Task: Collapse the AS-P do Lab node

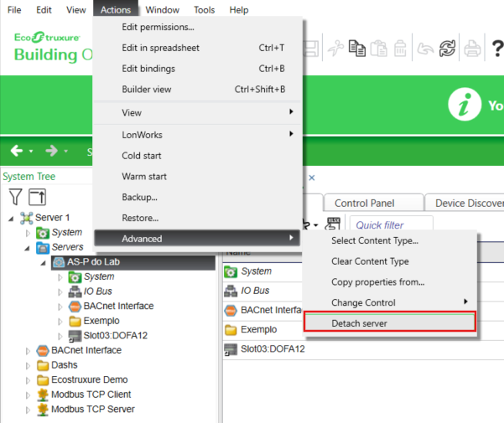Action: 43,263
